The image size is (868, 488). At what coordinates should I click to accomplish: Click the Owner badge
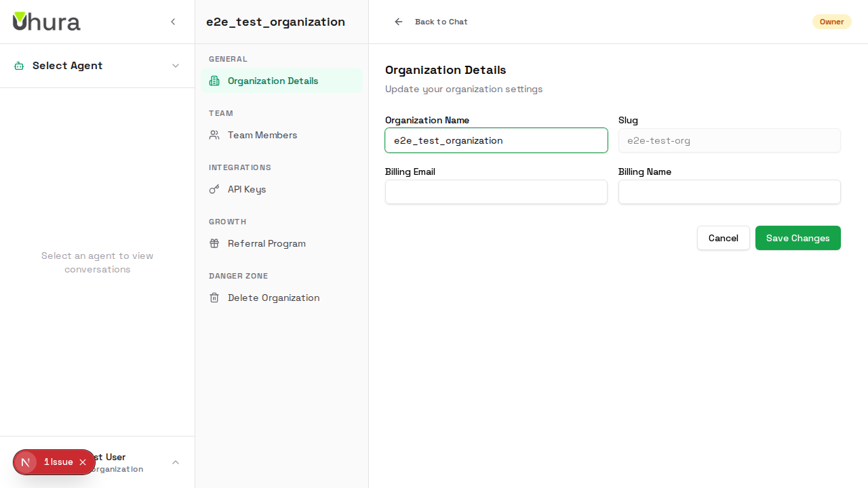coord(831,22)
